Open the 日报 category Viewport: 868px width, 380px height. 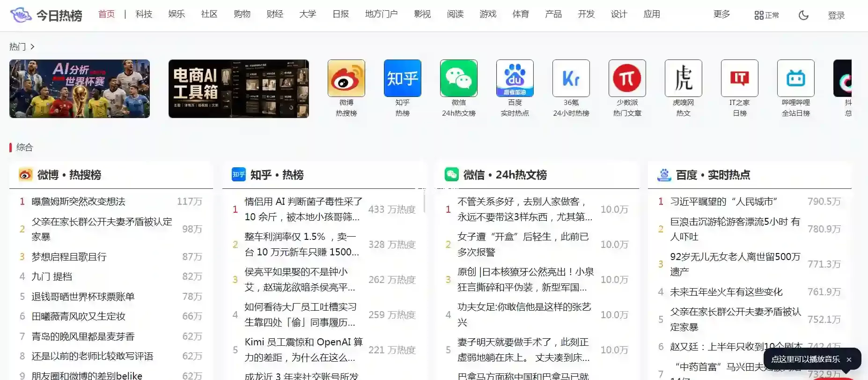click(x=341, y=14)
